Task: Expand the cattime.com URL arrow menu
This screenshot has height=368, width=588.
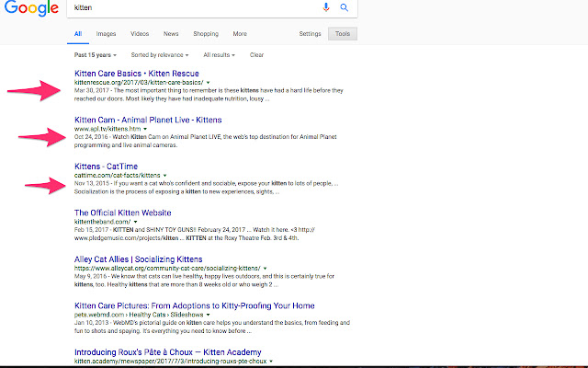Action: coord(164,176)
